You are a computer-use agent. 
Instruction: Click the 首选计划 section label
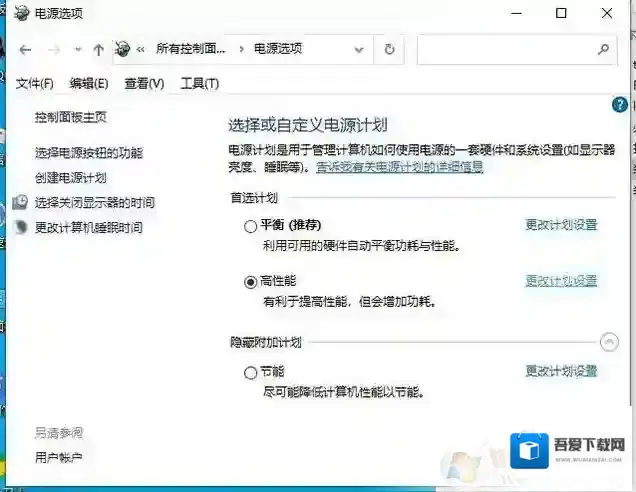254,198
